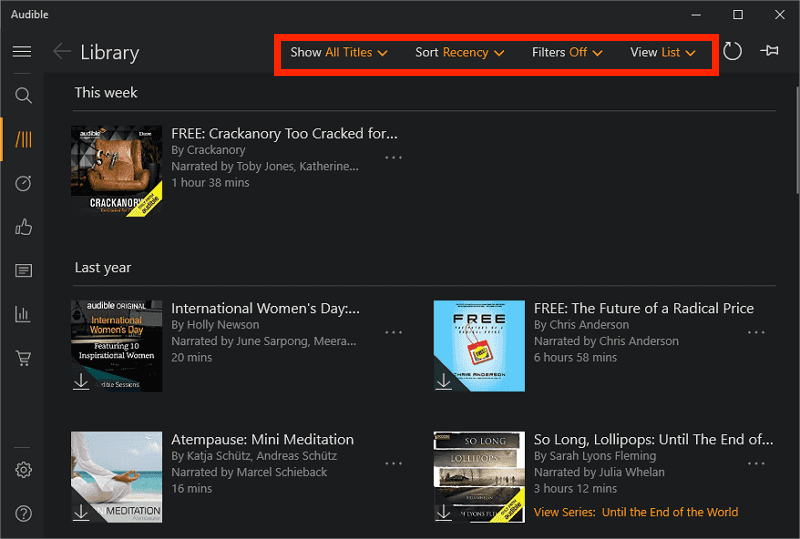Click the vertical scrollbar of the library

797,140
